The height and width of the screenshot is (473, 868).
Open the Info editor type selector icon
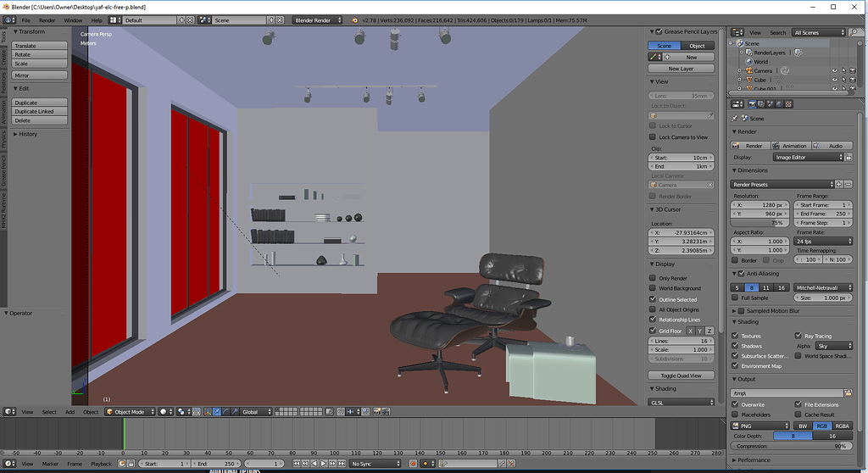coord(9,20)
